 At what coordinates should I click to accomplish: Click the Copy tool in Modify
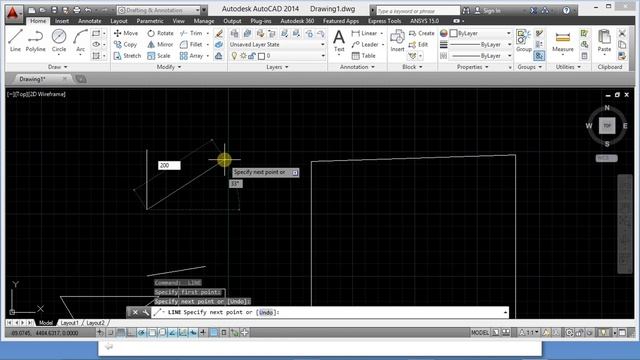point(125,44)
